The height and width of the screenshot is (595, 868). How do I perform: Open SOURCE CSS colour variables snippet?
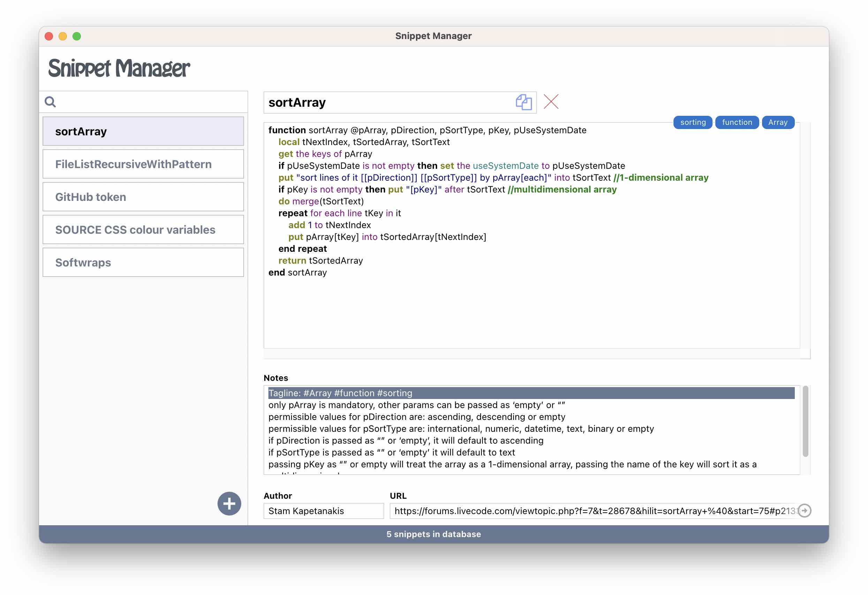(143, 229)
